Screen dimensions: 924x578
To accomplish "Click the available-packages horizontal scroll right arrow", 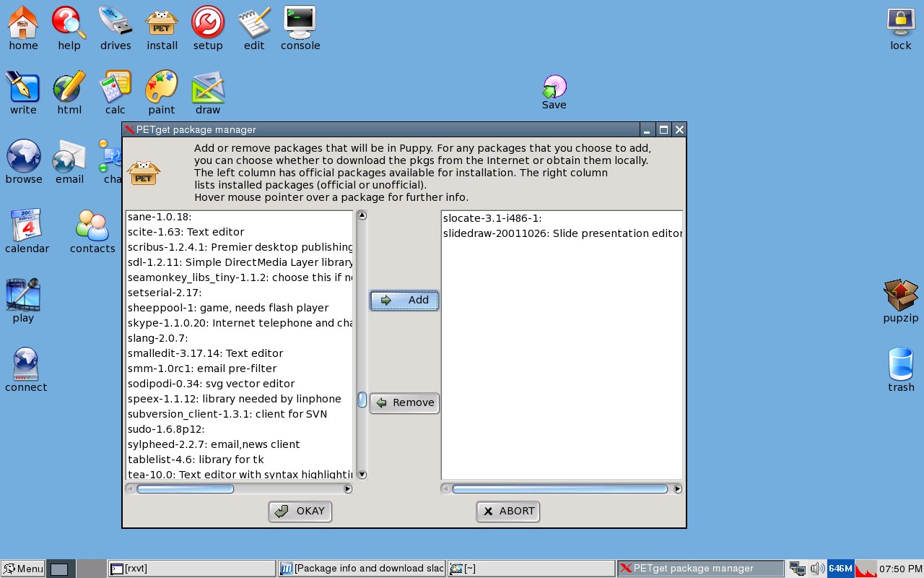I will [348, 489].
